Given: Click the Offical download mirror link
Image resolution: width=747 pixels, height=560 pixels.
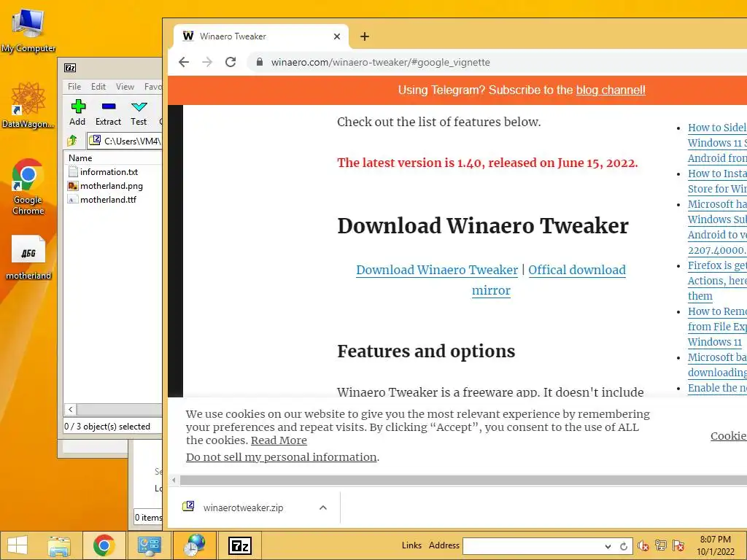Looking at the screenshot, I should [549, 280].
